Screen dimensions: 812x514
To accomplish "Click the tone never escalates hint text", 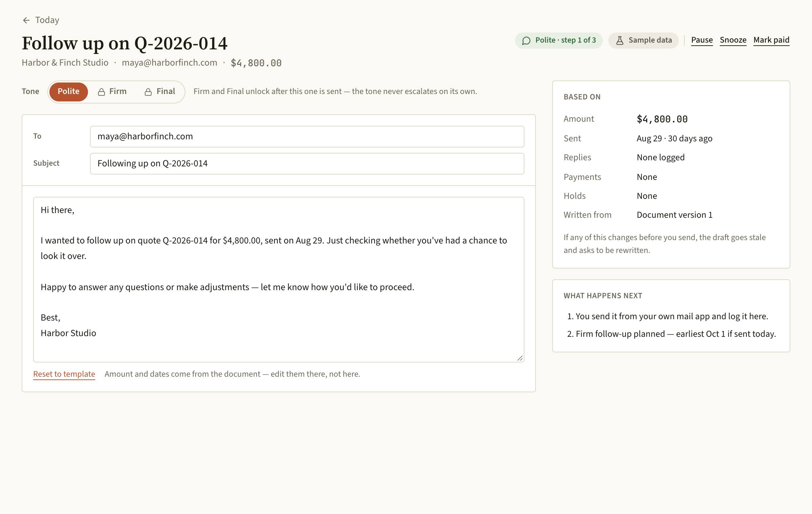I will pyautogui.click(x=335, y=92).
